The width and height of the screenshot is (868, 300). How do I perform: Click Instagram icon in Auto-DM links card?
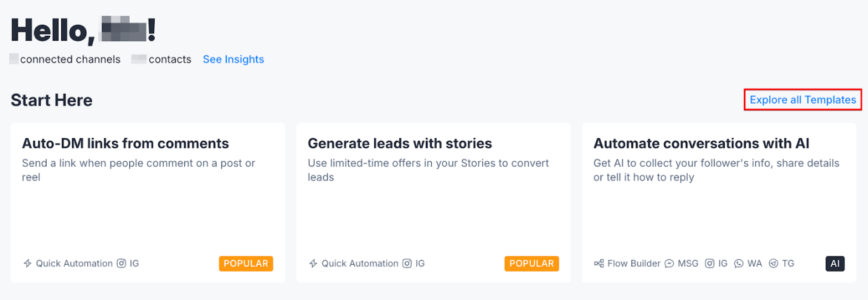coord(121,264)
